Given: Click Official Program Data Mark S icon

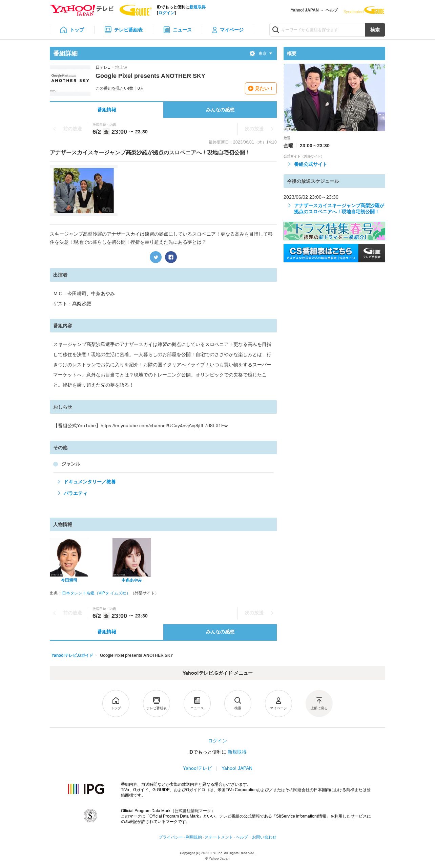Looking at the screenshot, I should click(90, 816).
